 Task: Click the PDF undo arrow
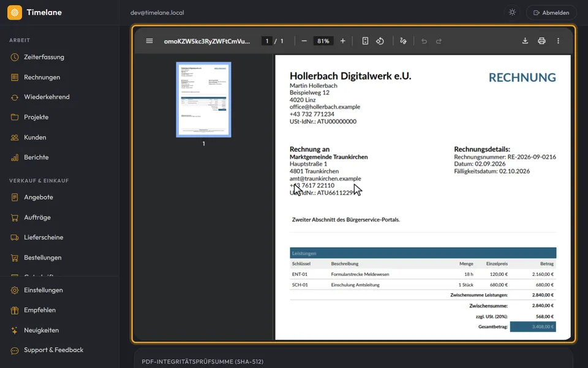424,41
